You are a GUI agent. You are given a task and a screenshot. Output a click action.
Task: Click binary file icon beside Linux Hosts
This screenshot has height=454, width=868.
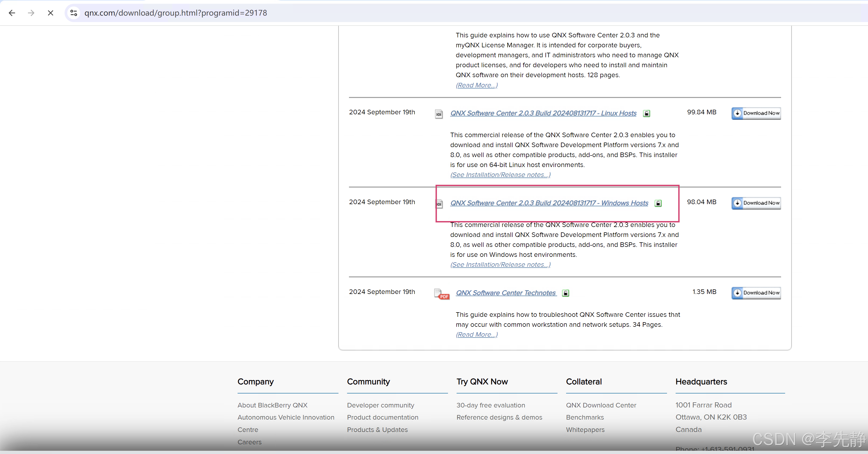tap(439, 114)
